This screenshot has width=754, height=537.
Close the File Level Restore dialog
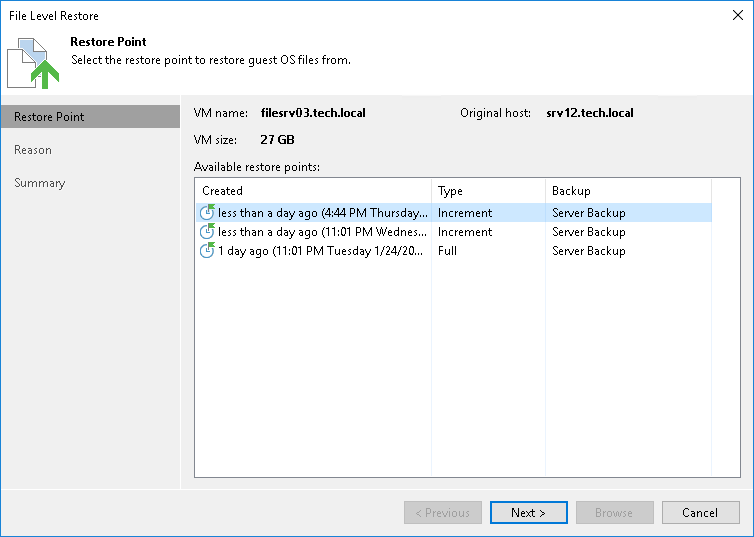click(x=738, y=15)
